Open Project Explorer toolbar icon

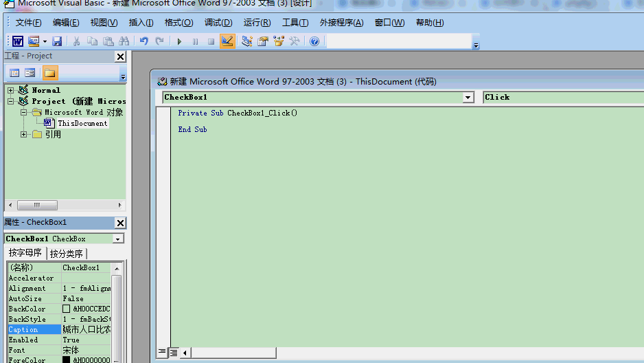[247, 41]
